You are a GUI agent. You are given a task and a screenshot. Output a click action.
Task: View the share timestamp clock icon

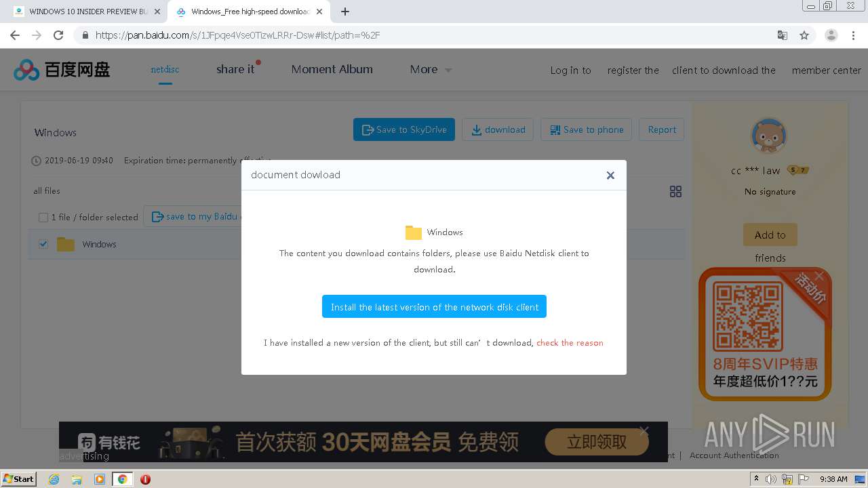(x=37, y=161)
